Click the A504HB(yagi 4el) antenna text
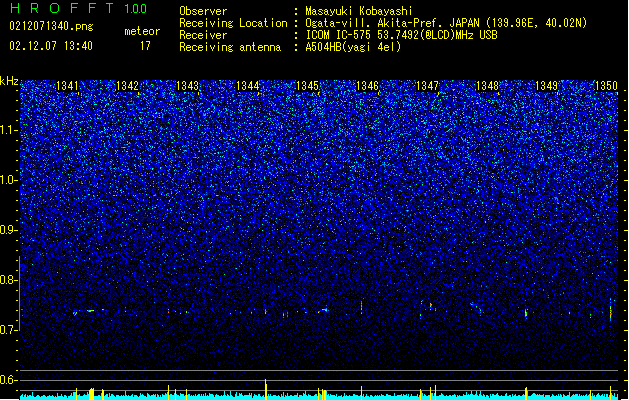This screenshot has height=400, width=629. point(353,47)
